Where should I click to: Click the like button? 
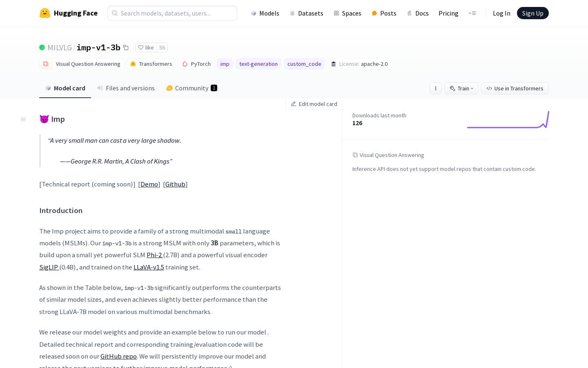point(146,47)
